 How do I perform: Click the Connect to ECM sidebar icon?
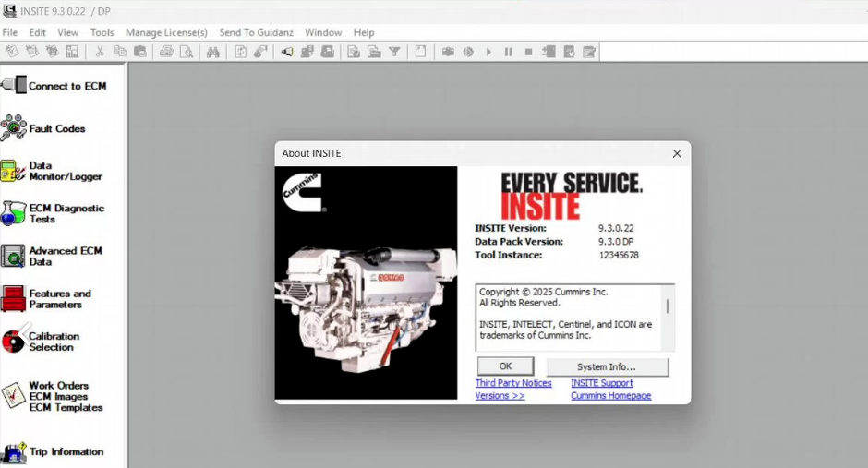[14, 86]
